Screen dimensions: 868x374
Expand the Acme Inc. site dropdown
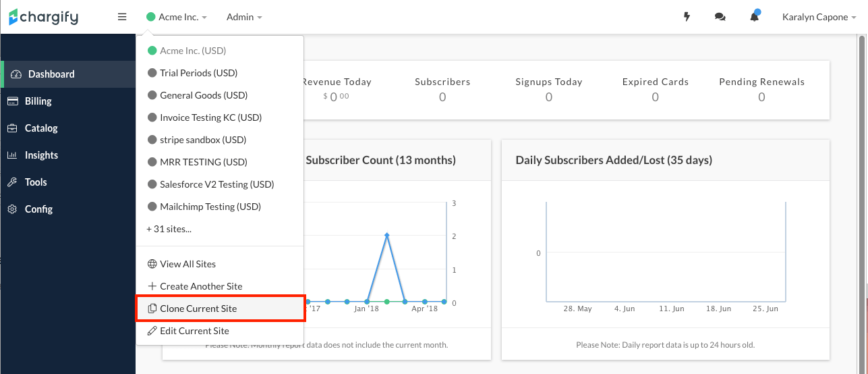177,17
